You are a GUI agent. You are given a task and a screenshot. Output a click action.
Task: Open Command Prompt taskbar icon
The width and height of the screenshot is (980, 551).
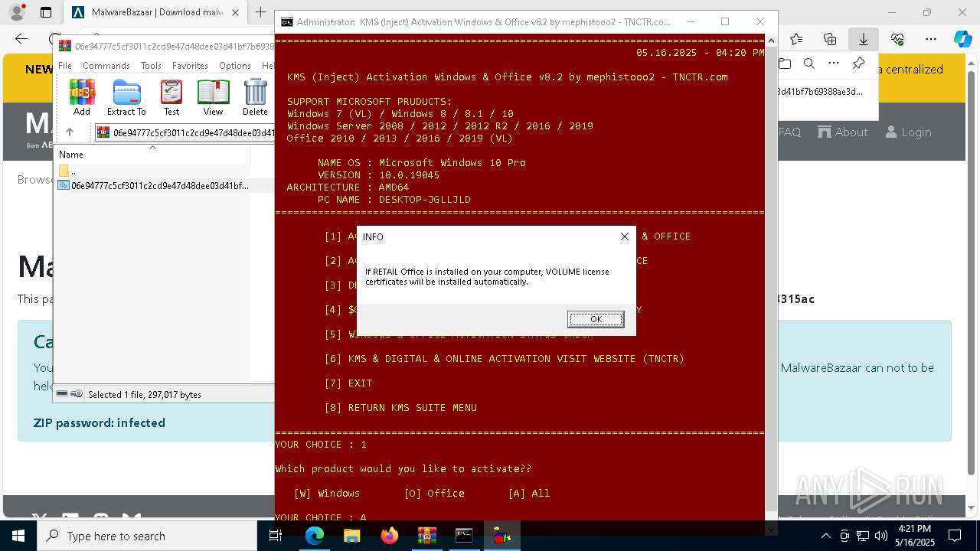pyautogui.click(x=465, y=536)
